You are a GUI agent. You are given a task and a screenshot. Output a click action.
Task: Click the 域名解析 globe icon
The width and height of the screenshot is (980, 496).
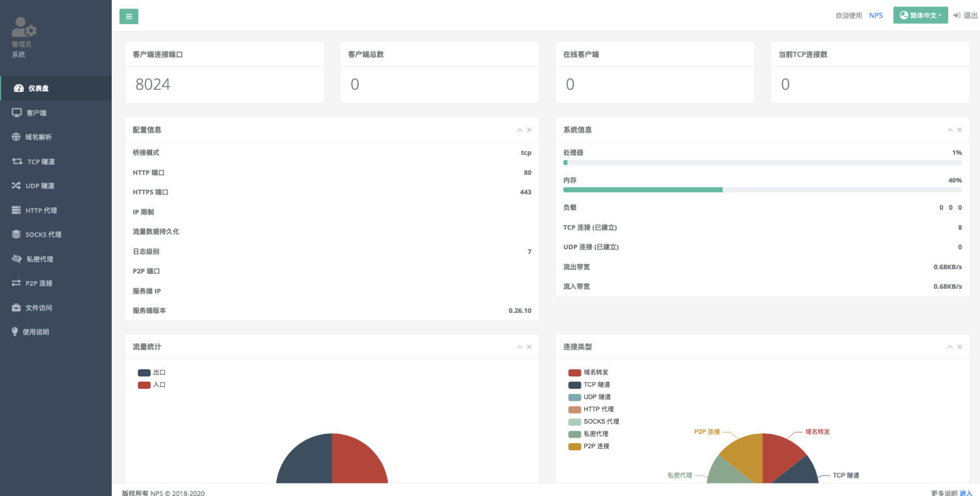[x=16, y=137]
